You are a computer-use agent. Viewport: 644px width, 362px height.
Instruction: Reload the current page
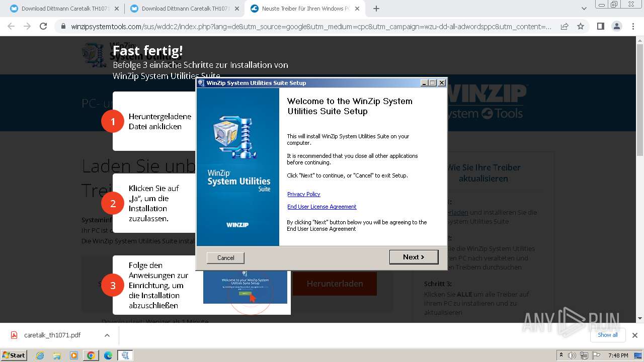[43, 26]
